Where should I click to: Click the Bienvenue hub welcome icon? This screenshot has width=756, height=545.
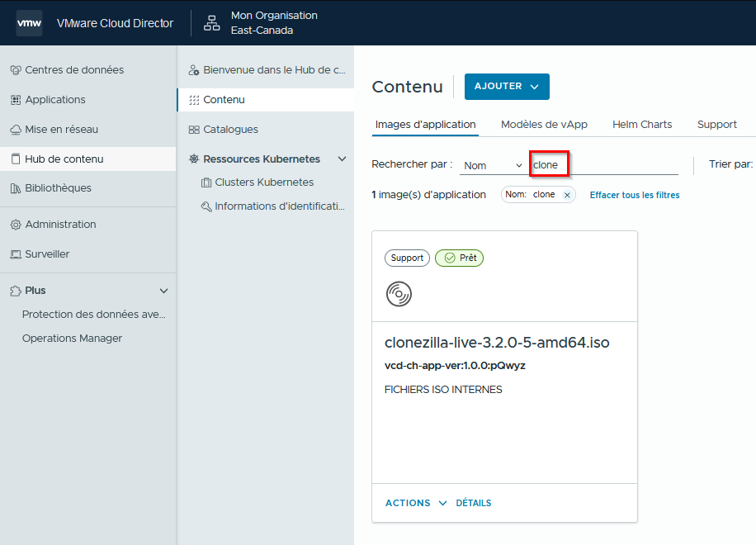pyautogui.click(x=194, y=70)
